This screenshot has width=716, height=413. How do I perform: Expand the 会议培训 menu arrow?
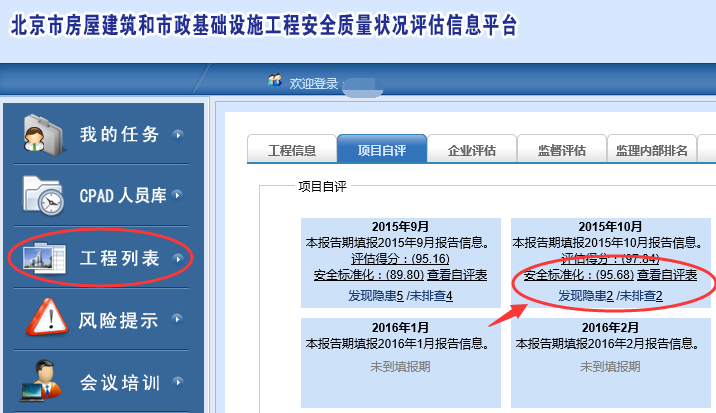(178, 382)
